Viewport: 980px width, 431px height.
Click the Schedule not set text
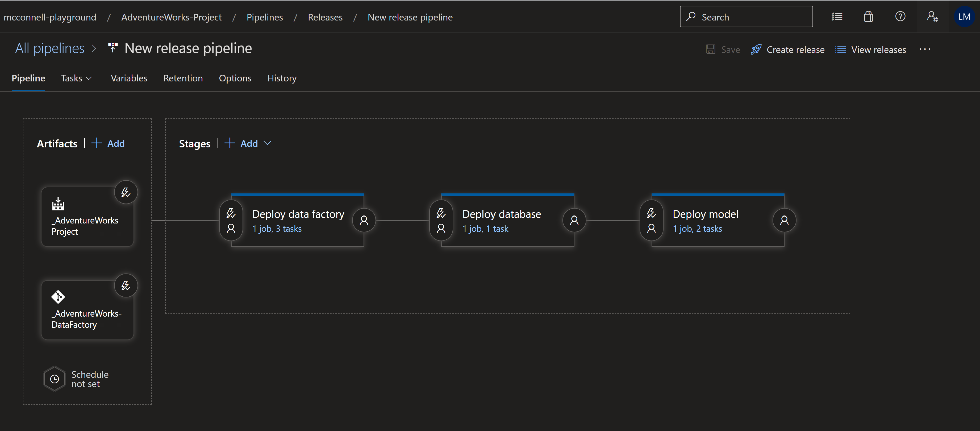tap(90, 379)
